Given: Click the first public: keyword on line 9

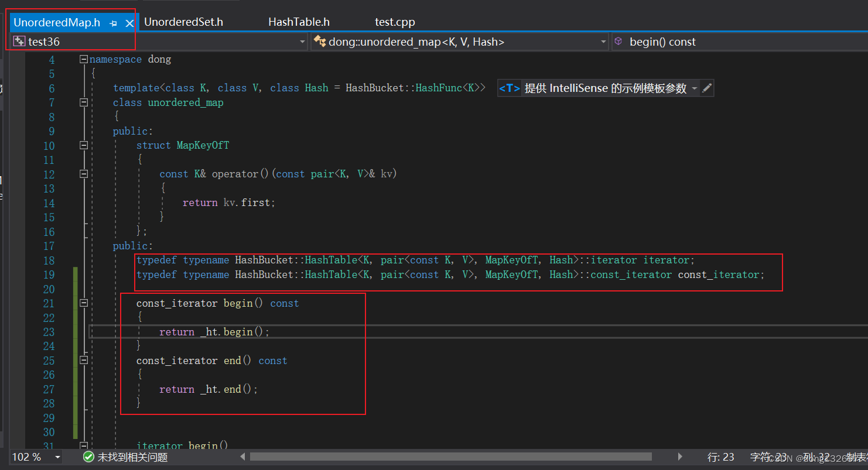Looking at the screenshot, I should tap(133, 131).
